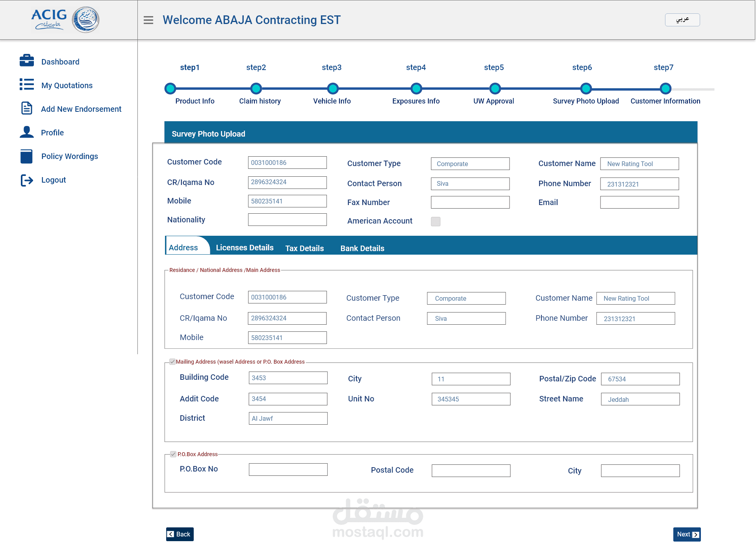Open the Bank Details tab
Viewport: 756px width, 551px height.
tap(362, 248)
